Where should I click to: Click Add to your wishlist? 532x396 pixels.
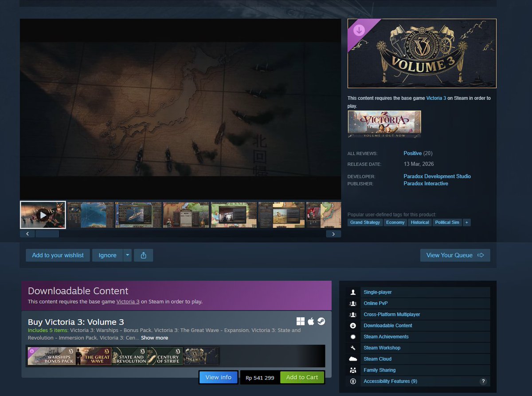click(x=58, y=255)
